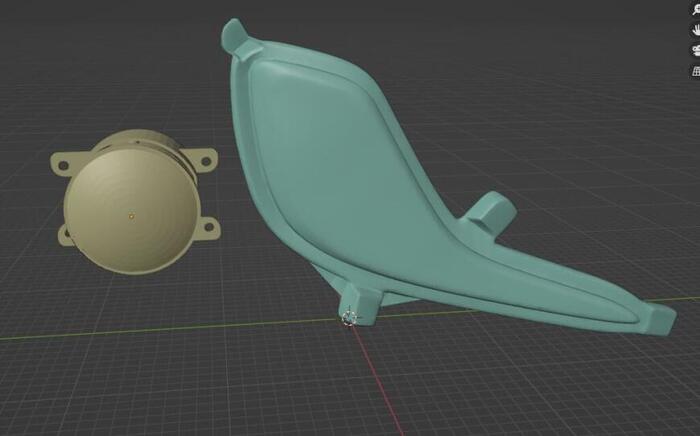Toggle camera view with camera icon
700x436 pixels.
point(696,50)
